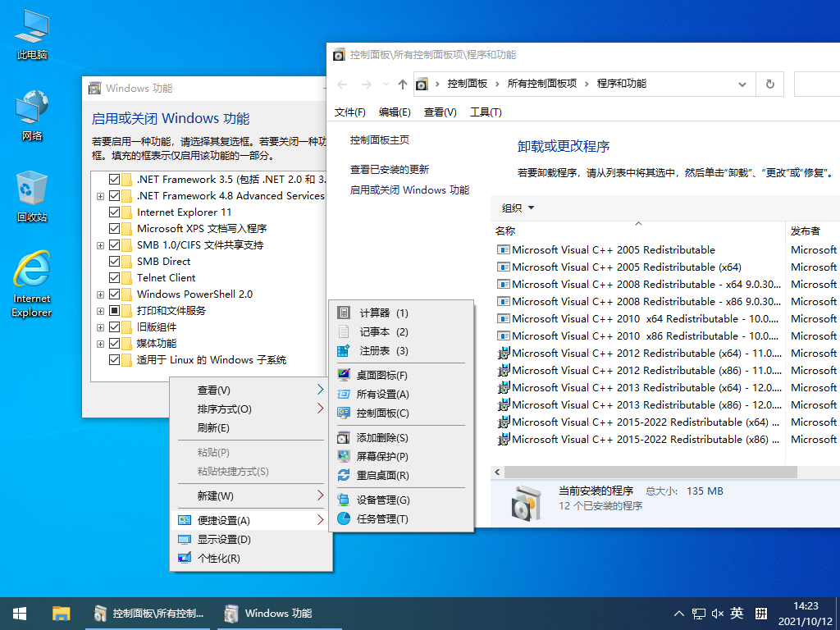The height and width of the screenshot is (630, 840).
Task: Click the program list horizontal scrollbar
Action: [648, 472]
